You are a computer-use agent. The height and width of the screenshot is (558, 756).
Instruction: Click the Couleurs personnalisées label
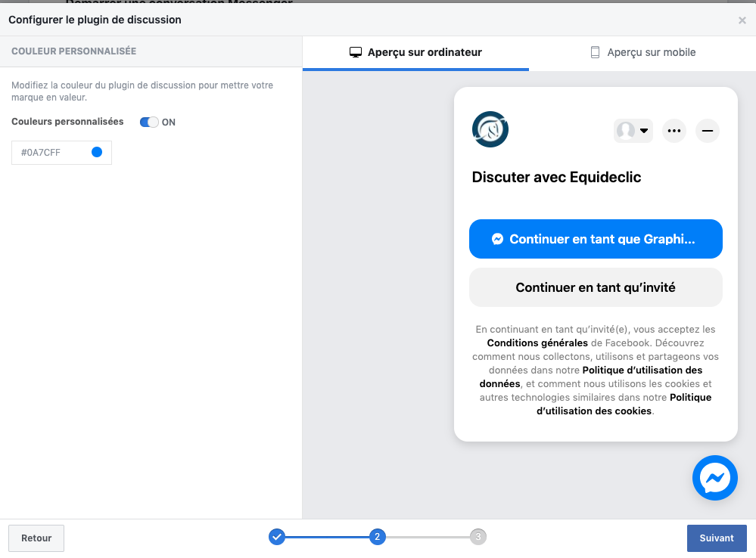pos(67,122)
